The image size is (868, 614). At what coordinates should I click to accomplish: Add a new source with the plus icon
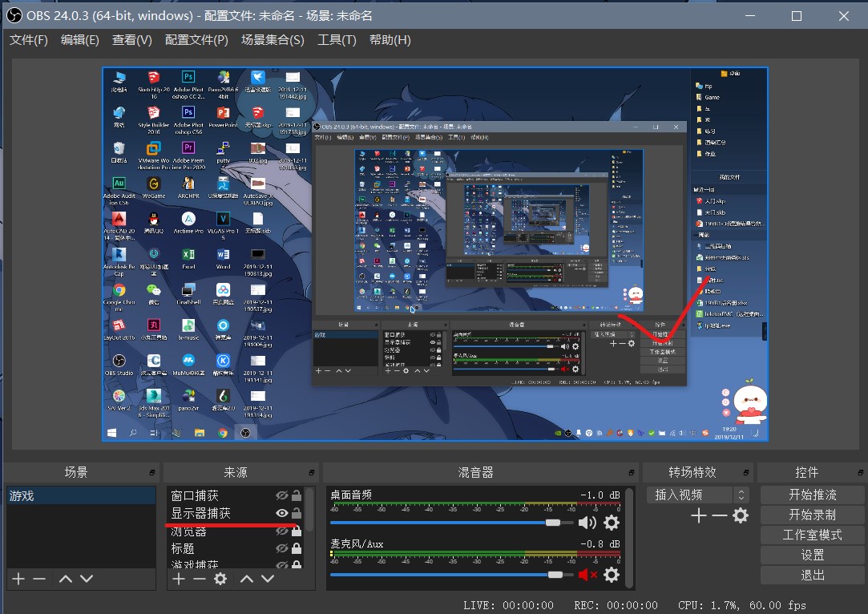[x=178, y=579]
